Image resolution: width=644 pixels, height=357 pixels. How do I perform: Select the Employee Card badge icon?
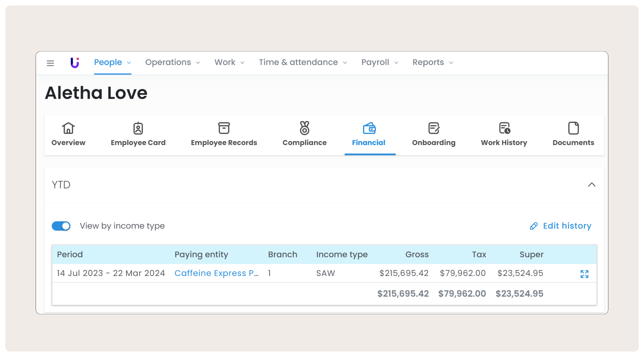138,128
